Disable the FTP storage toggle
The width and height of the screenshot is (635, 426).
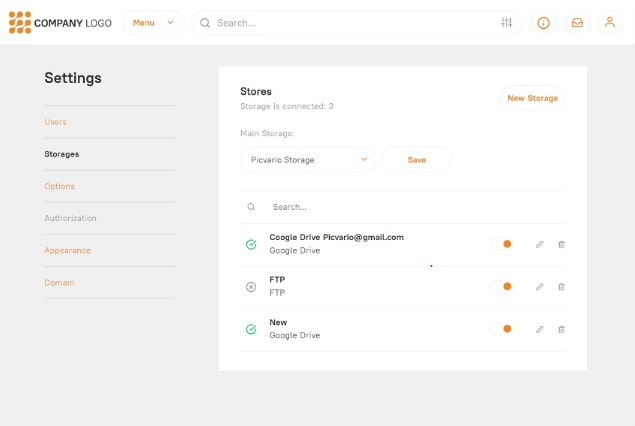[503, 287]
